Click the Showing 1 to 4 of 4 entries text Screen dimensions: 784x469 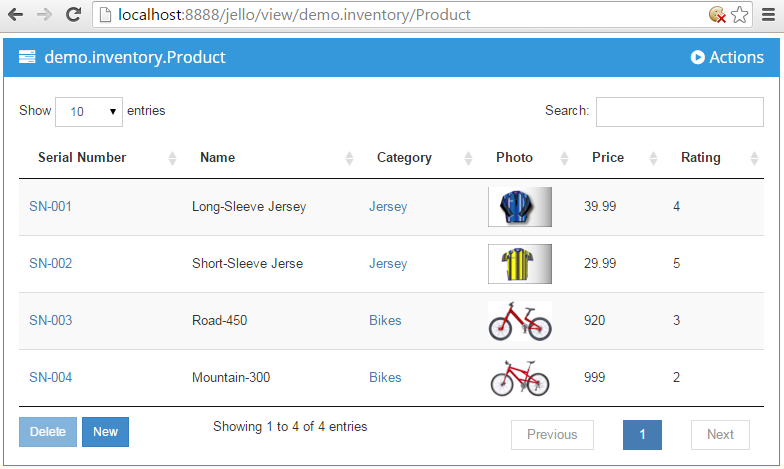pos(290,426)
